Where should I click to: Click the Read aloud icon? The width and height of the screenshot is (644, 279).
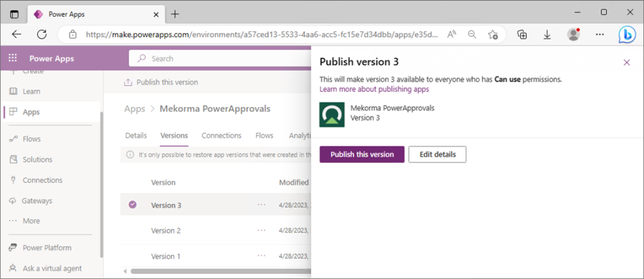coord(452,35)
